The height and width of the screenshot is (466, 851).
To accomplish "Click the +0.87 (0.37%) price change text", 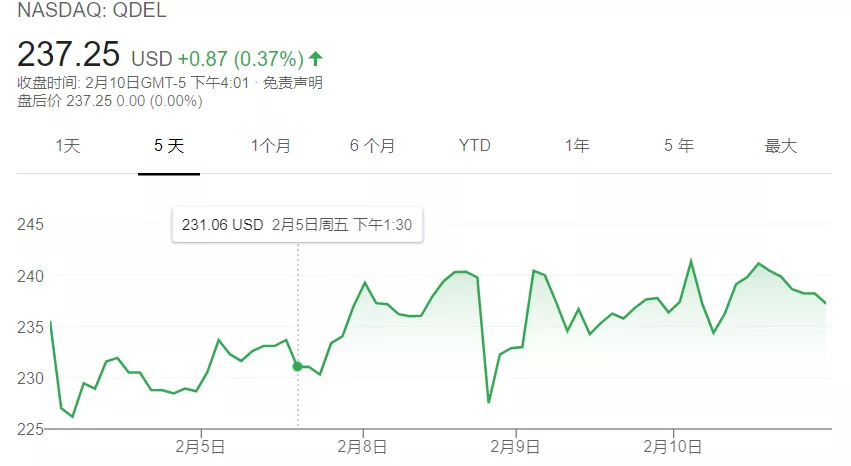I will point(240,59).
